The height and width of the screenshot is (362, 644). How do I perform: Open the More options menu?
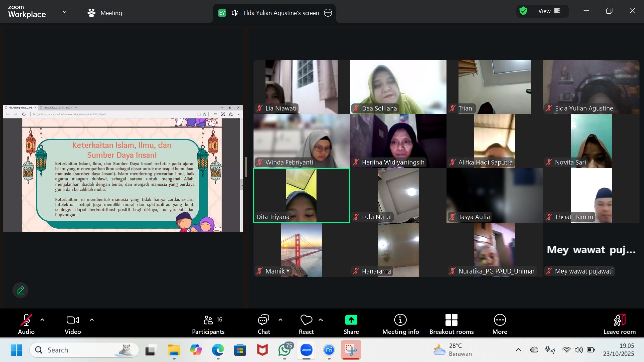click(500, 324)
